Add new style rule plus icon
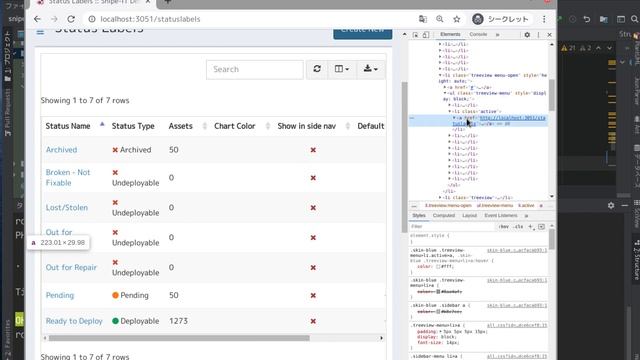The width and height of the screenshot is (640, 360). click(x=531, y=227)
